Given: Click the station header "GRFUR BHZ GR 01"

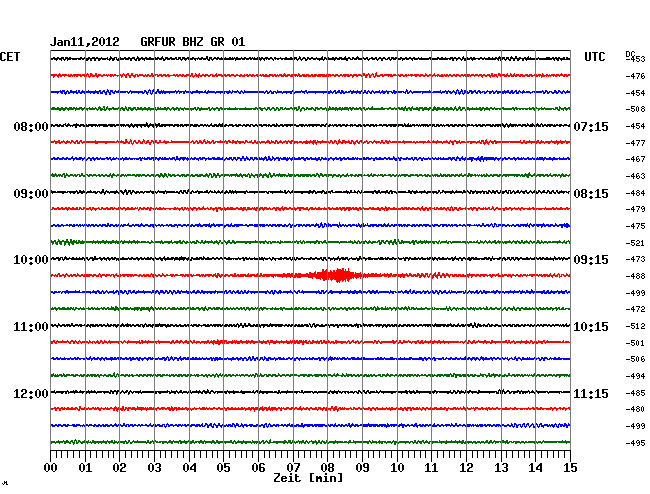Looking at the screenshot, I should (193, 42).
